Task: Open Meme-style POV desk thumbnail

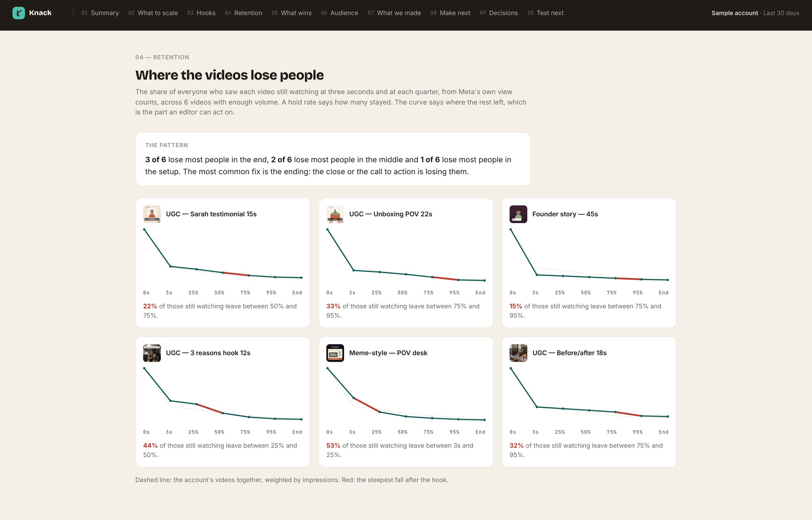Action: pyautogui.click(x=335, y=353)
